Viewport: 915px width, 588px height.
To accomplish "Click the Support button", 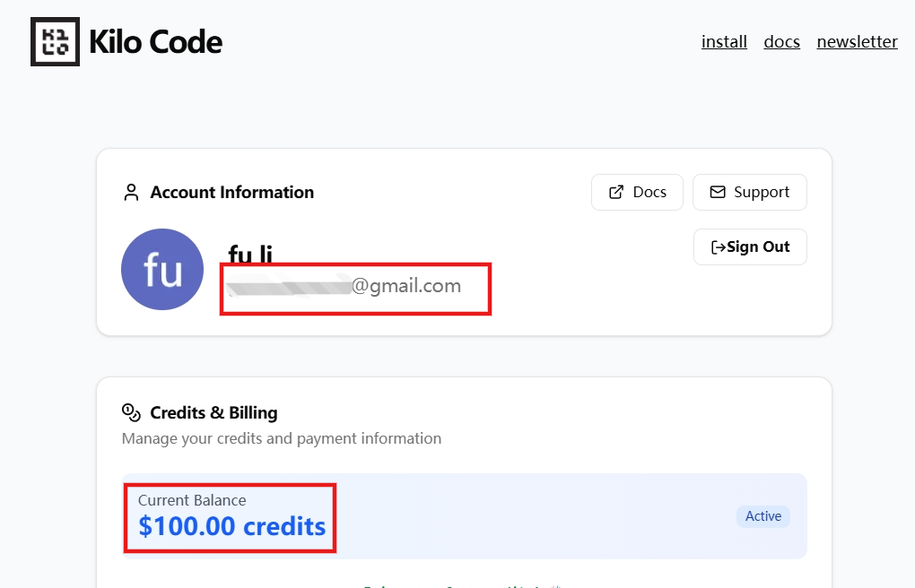I will tap(749, 193).
